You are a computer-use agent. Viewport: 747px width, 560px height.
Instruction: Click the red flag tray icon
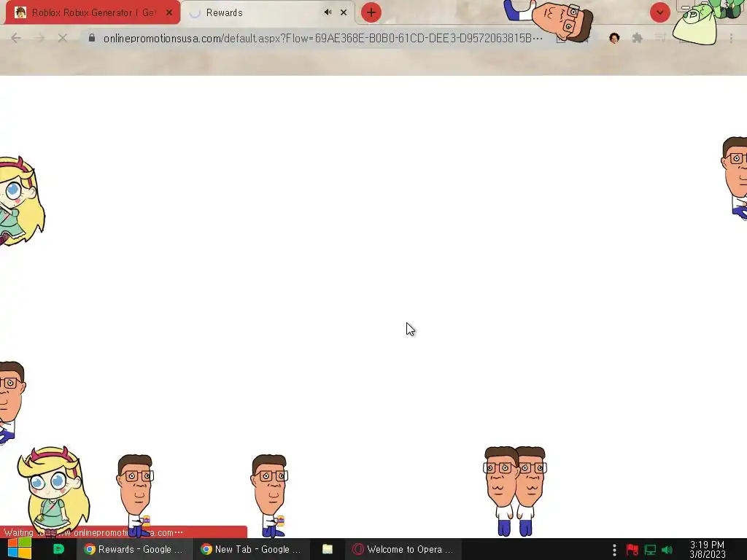pyautogui.click(x=632, y=550)
